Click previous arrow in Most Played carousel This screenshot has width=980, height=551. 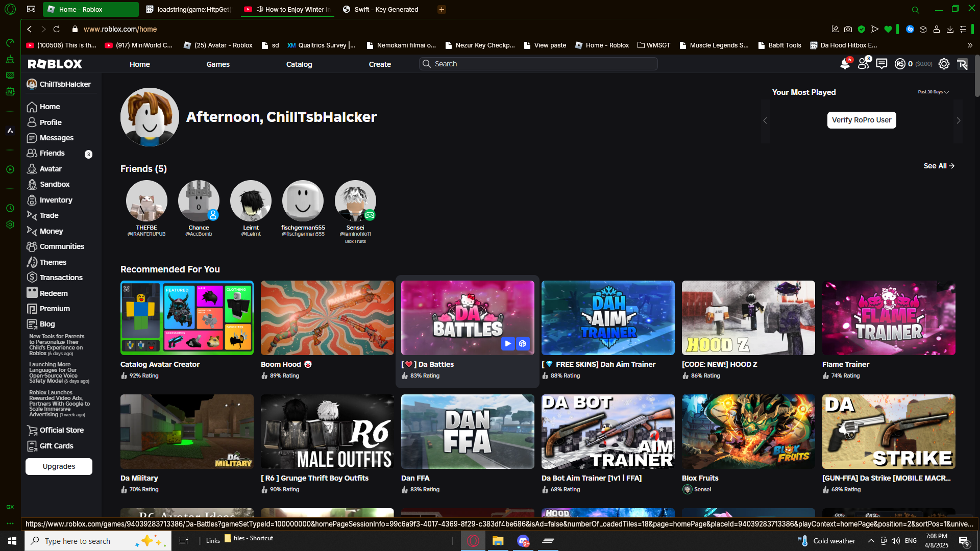(x=765, y=120)
